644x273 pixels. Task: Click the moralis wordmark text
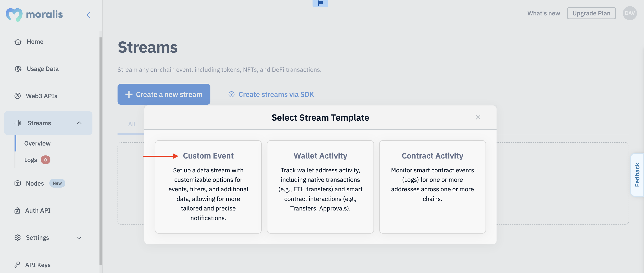(44, 14)
